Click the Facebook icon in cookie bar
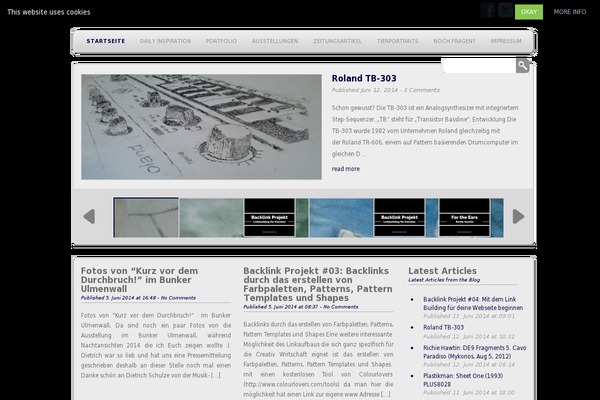This screenshot has height=400, width=600. tap(488, 10)
